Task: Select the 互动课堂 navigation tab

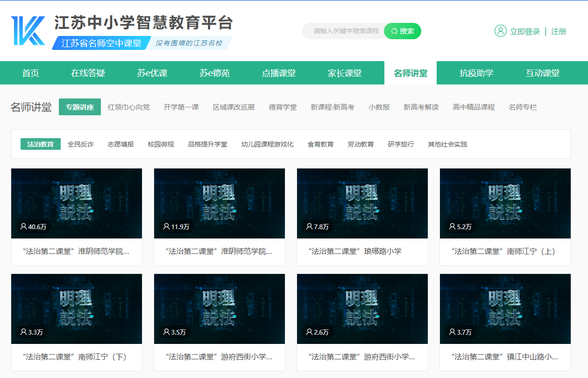Action: click(542, 73)
